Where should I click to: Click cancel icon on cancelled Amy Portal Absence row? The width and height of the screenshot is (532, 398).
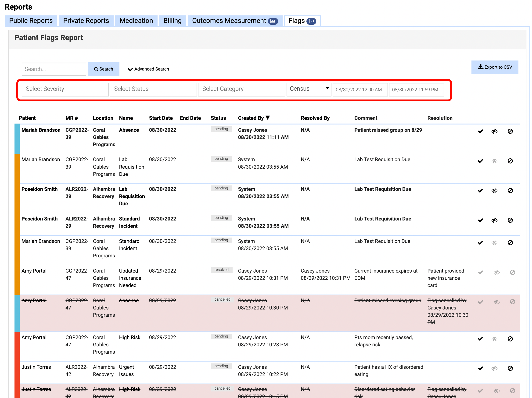(x=513, y=302)
